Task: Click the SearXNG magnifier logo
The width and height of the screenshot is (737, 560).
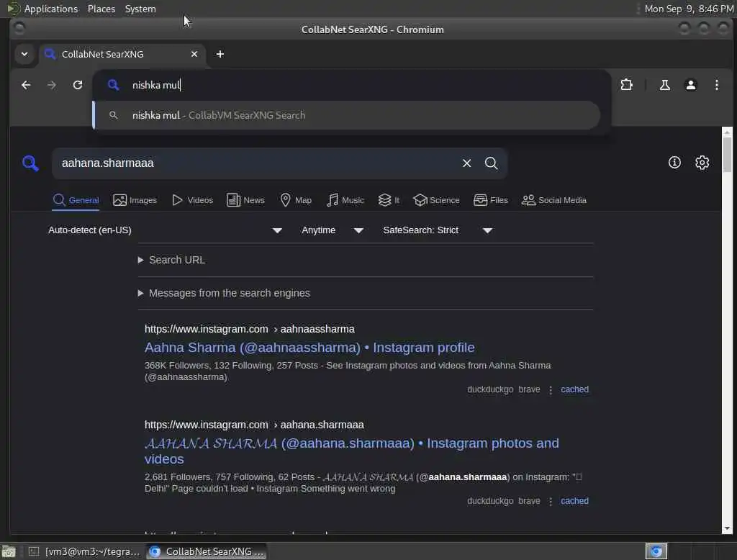Action: point(30,163)
